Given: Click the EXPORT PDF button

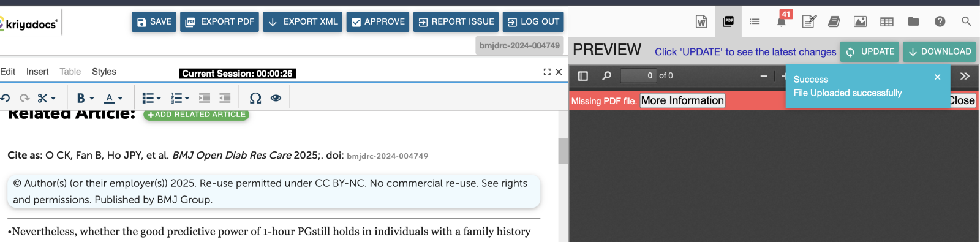Looking at the screenshot, I should (x=219, y=21).
